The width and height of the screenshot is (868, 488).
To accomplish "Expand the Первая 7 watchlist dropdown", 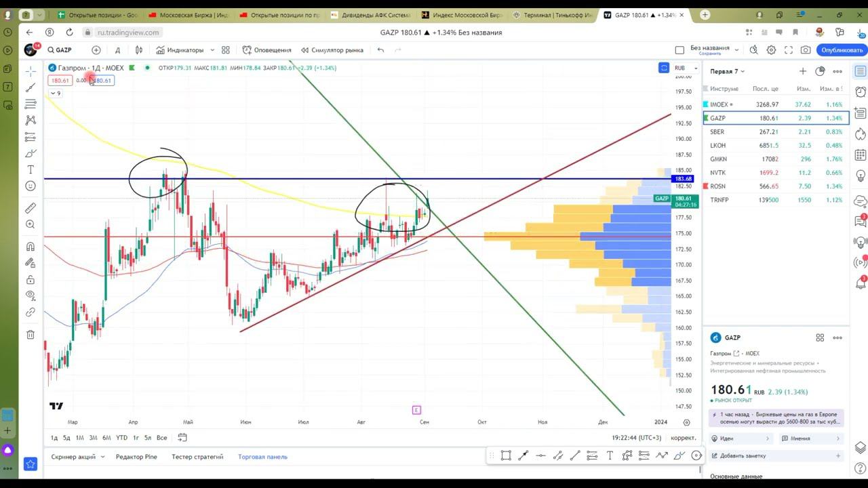I will click(x=727, y=71).
